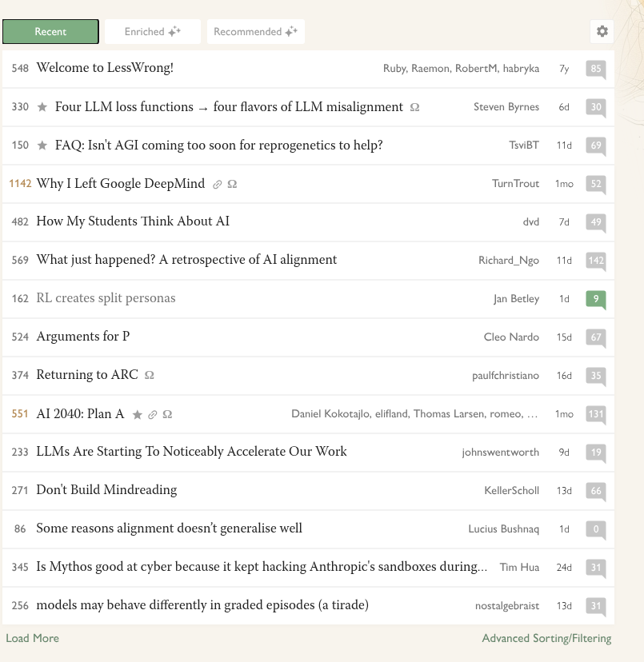Click omega icon beside Returning to ARC
This screenshot has width=644, height=662.
point(149,375)
